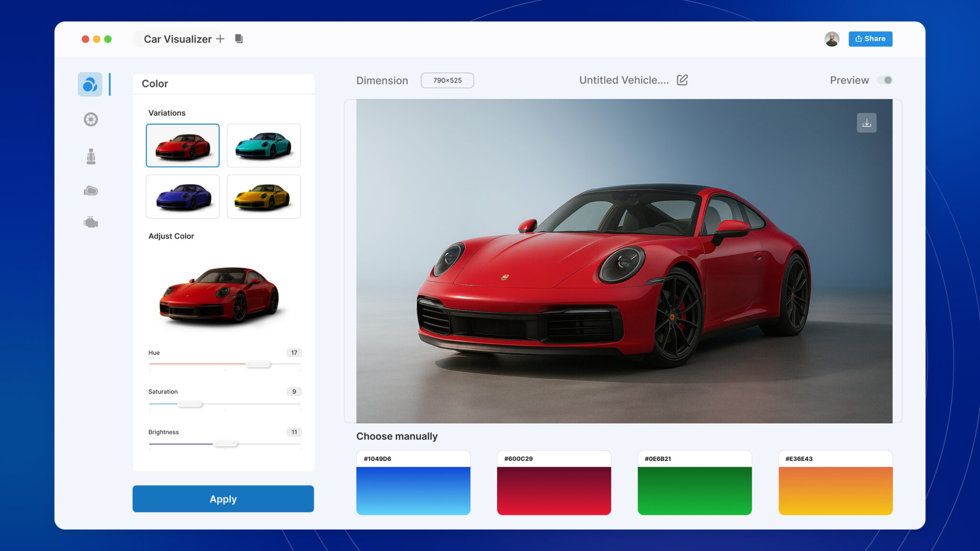This screenshot has height=551, width=980.
Task: Toggle the Preview switch
Action: (885, 80)
